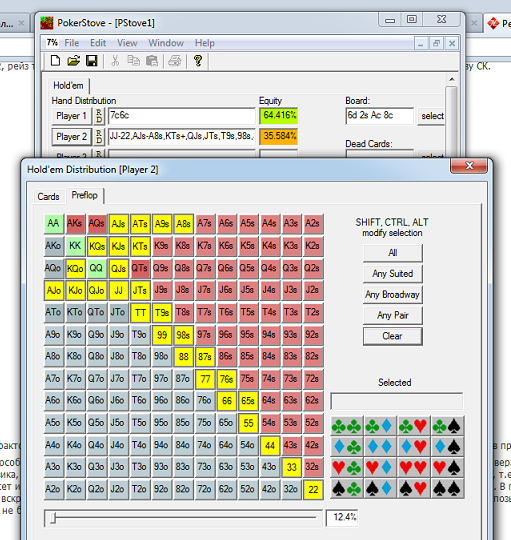Image resolution: width=511 pixels, height=540 pixels.
Task: Click the Any Suited button
Action: 393,274
